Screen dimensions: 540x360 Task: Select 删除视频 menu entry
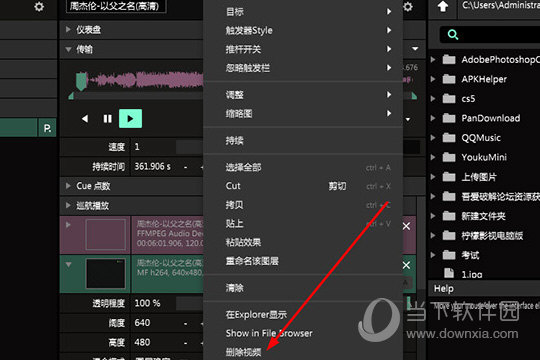[303, 352]
